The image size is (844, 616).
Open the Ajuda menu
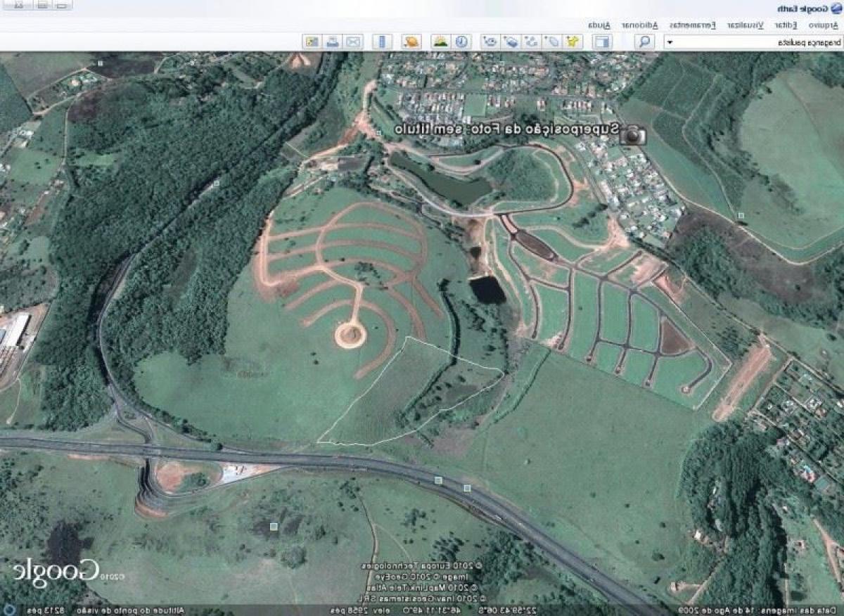click(x=599, y=25)
